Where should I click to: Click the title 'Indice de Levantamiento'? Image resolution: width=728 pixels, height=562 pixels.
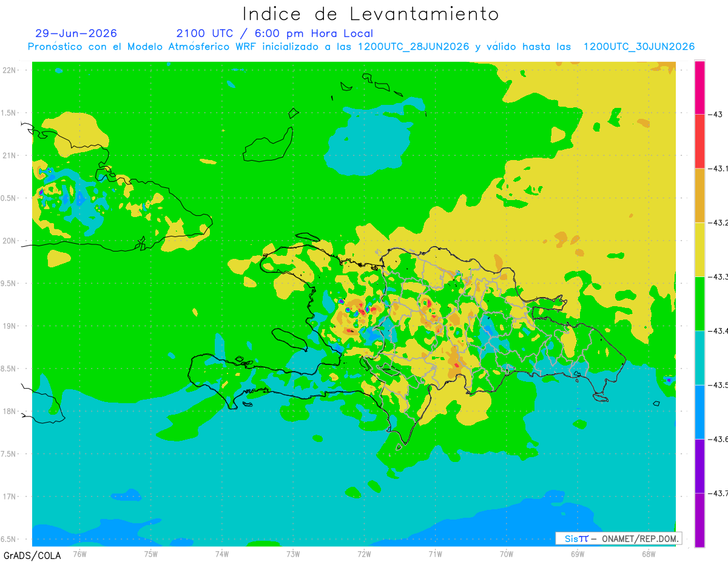coord(371,14)
